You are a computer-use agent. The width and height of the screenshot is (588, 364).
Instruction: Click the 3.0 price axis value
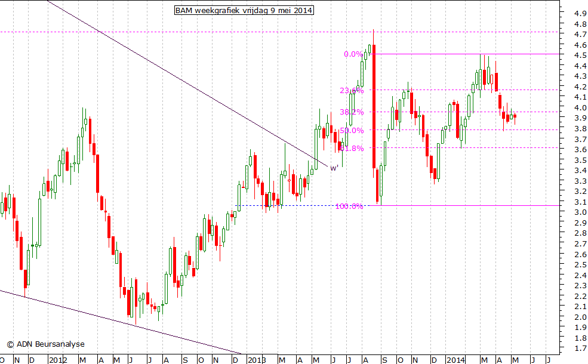click(580, 212)
